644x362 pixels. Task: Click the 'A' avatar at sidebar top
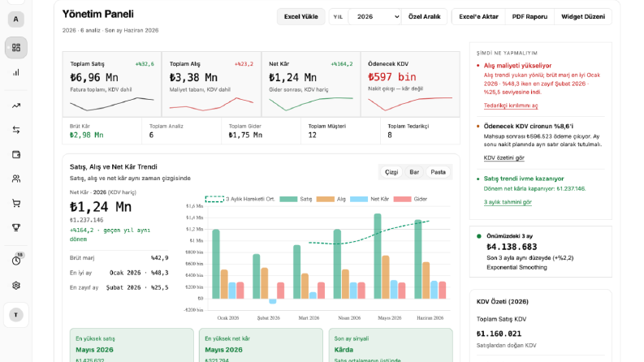click(16, 19)
